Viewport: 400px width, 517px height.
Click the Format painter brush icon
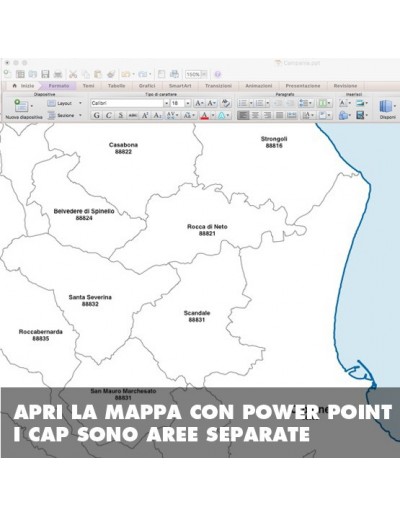pyautogui.click(x=111, y=74)
